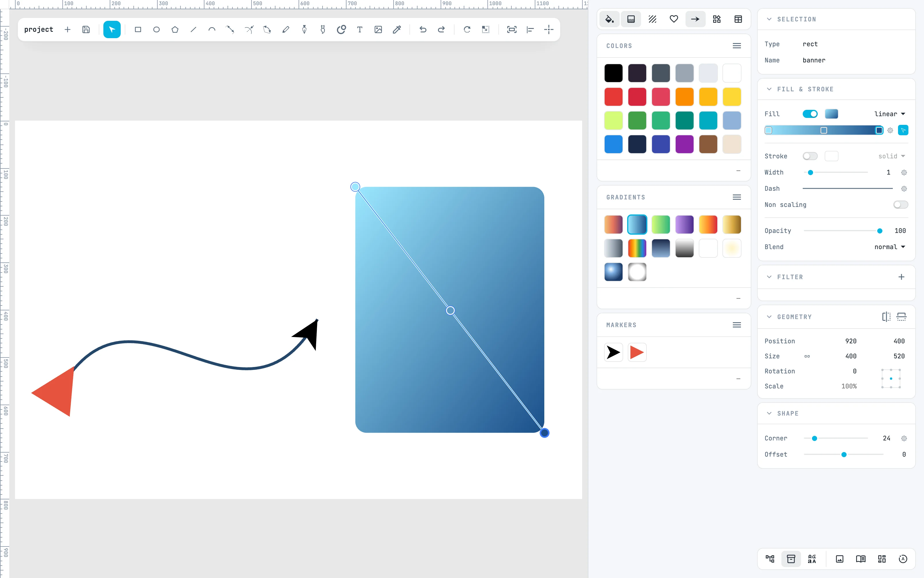Viewport: 924px width, 578px height.
Task: Click the save project icon
Action: click(86, 29)
